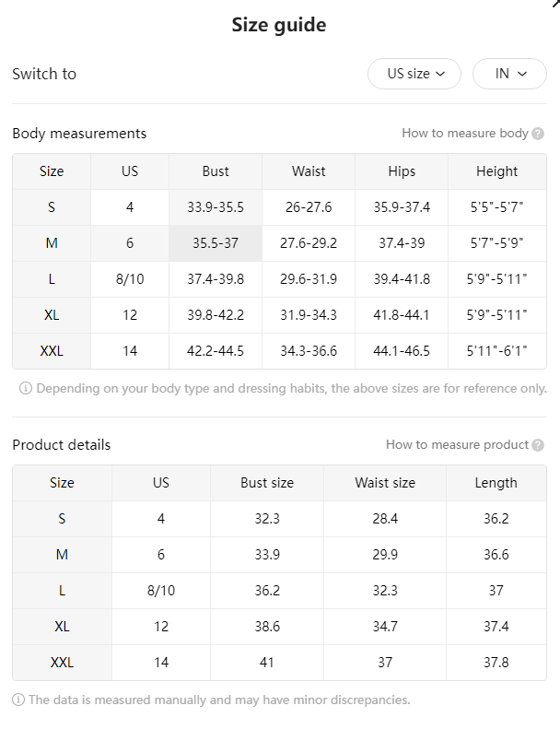Click the Bust column header in body measurements
This screenshot has height=729, width=560.
pyautogui.click(x=216, y=171)
